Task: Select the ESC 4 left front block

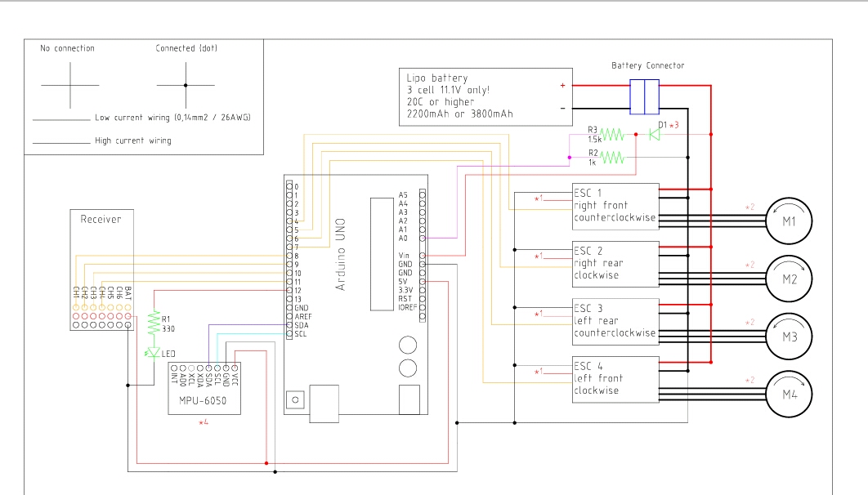Action: coord(615,379)
